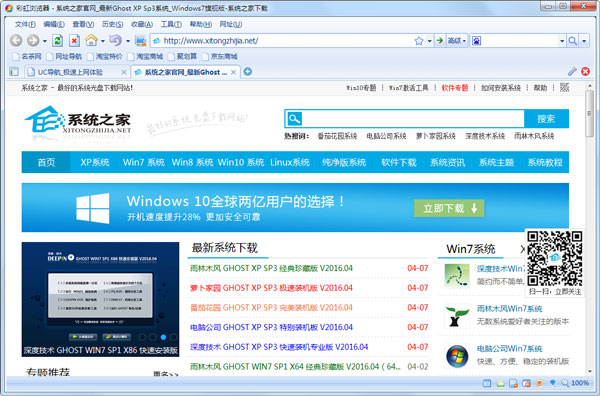600x396 pixels.
Task: Click the scrollbar down arrow
Action: point(590,371)
